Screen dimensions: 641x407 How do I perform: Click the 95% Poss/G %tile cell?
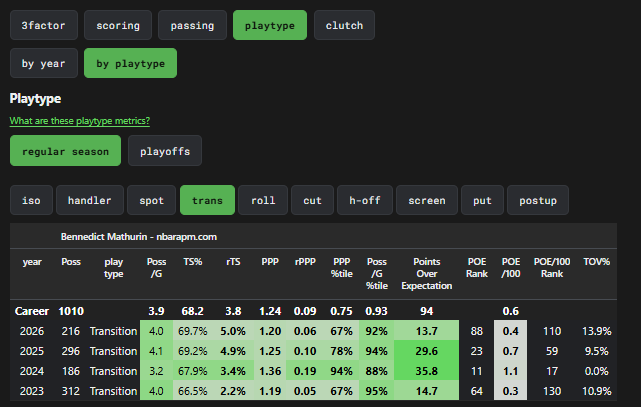pos(377,391)
